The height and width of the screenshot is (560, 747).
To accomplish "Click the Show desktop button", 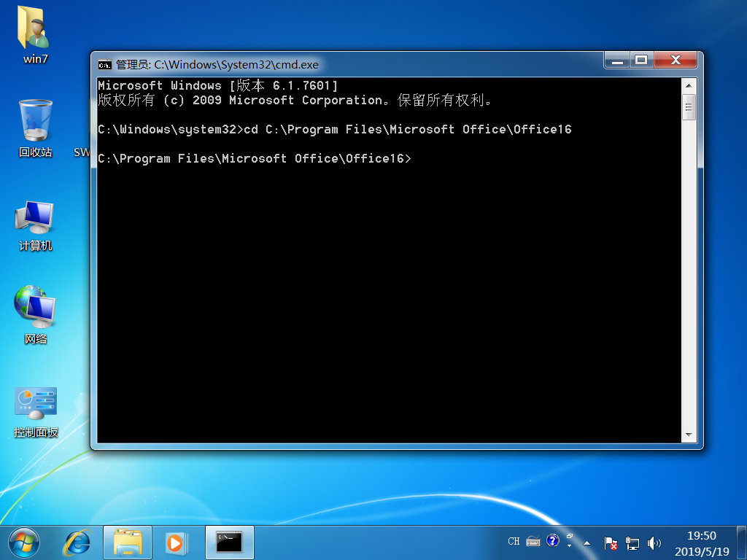I will [742, 542].
